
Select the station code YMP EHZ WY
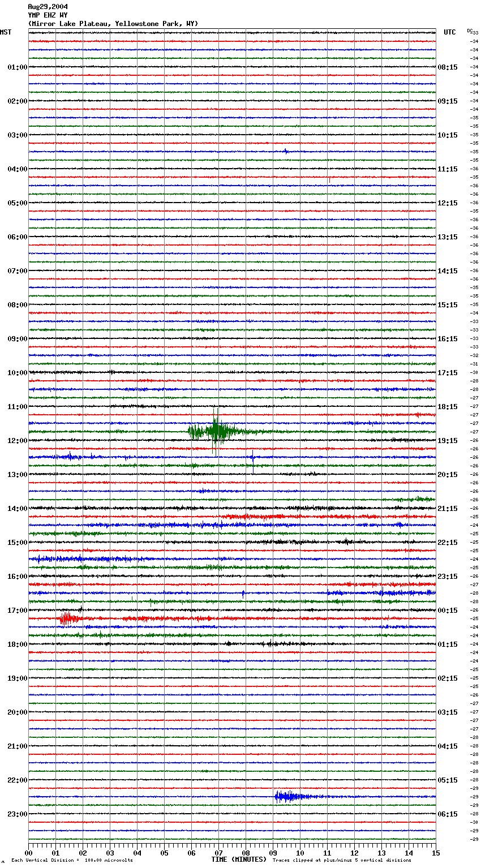click(x=48, y=15)
